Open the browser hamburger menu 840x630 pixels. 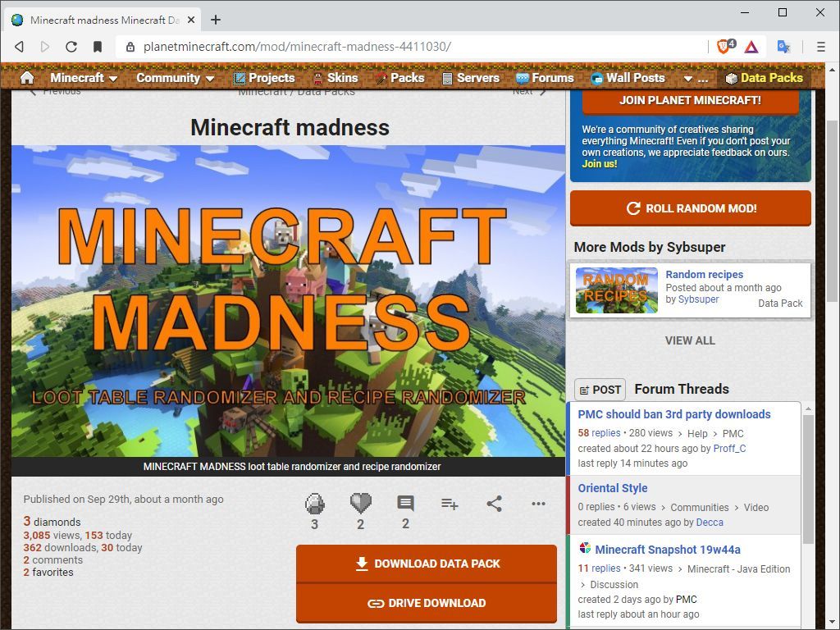tap(820, 47)
